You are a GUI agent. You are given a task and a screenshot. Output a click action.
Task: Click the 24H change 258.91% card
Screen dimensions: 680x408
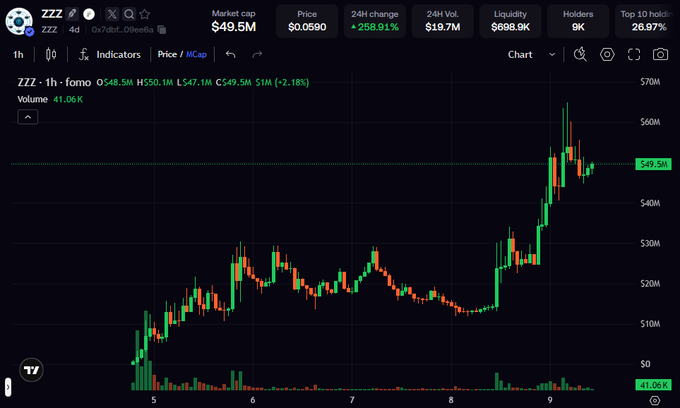(375, 21)
